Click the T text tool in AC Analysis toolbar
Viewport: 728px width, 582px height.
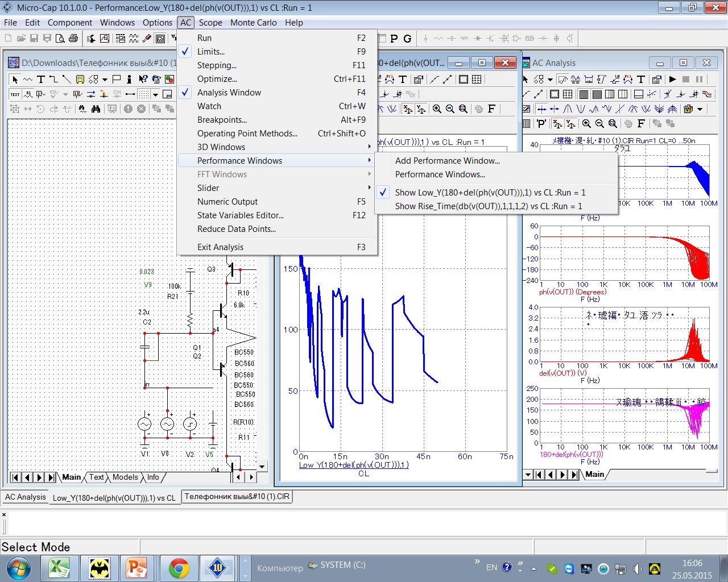(x=641, y=79)
